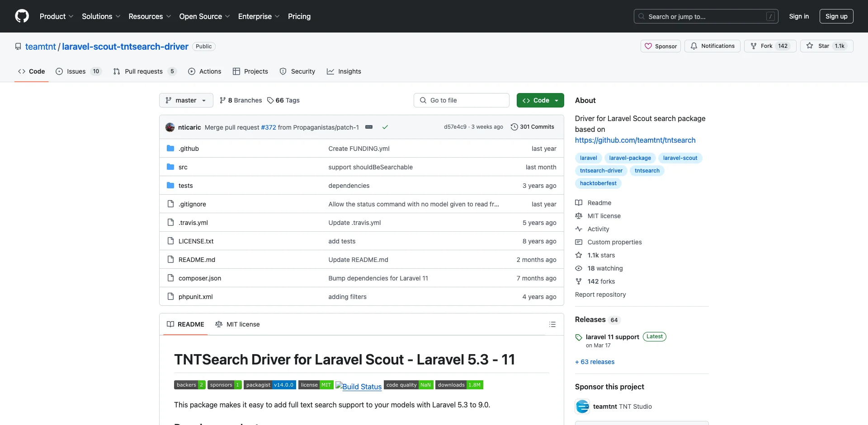Switch to the Security tab
This screenshot has width=868, height=425.
pos(297,71)
